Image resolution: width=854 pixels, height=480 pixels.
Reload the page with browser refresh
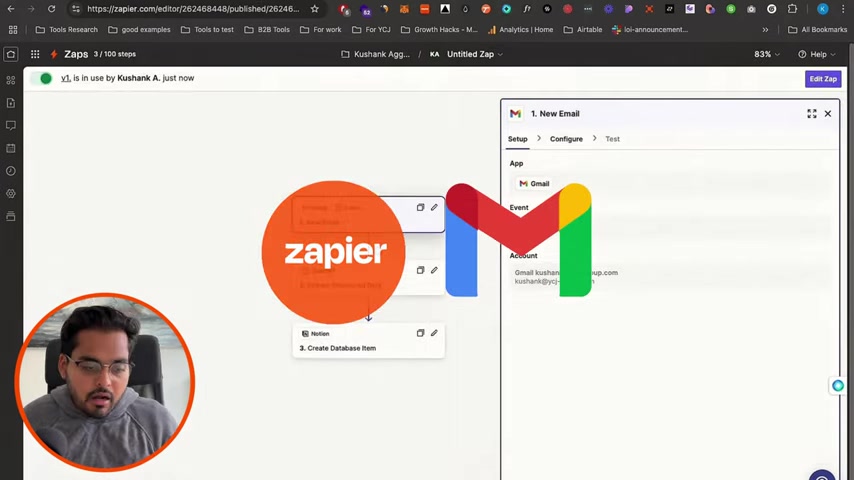(51, 9)
